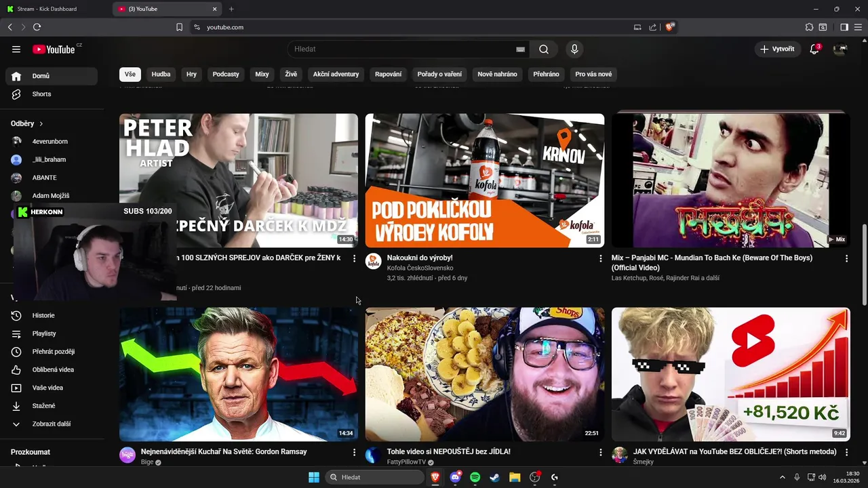The image size is (868, 488).
Task: Select the Nově nahráno chip
Action: tap(497, 75)
